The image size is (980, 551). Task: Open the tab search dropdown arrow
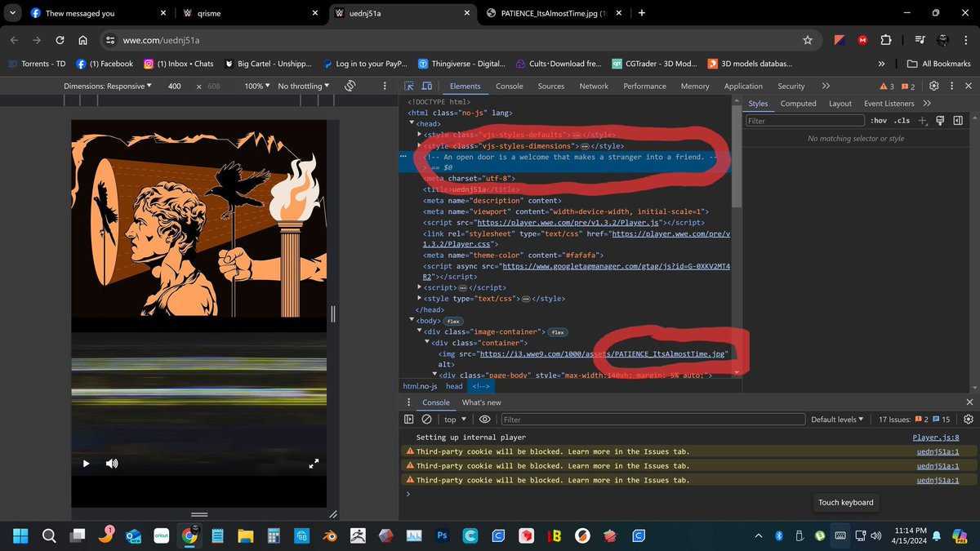coord(12,13)
